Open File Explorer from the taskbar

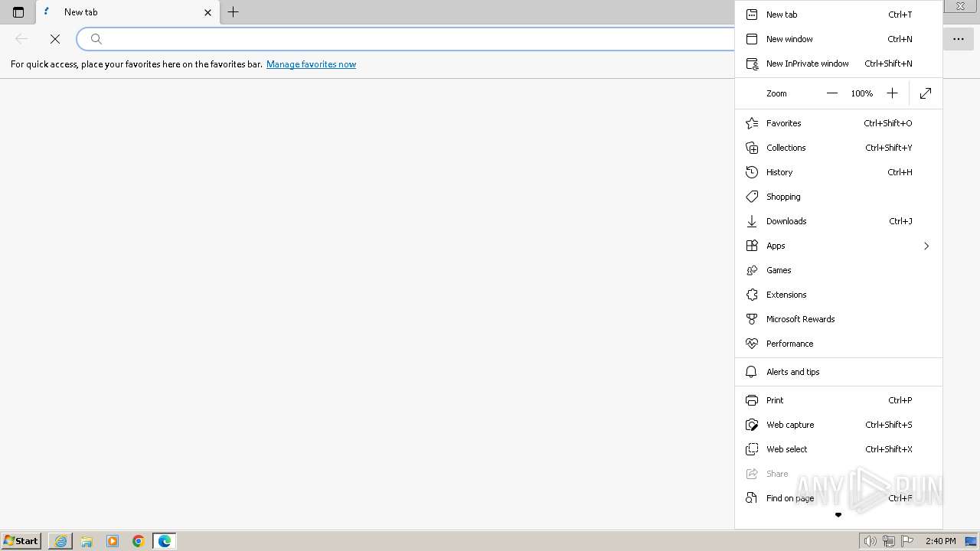(87, 541)
